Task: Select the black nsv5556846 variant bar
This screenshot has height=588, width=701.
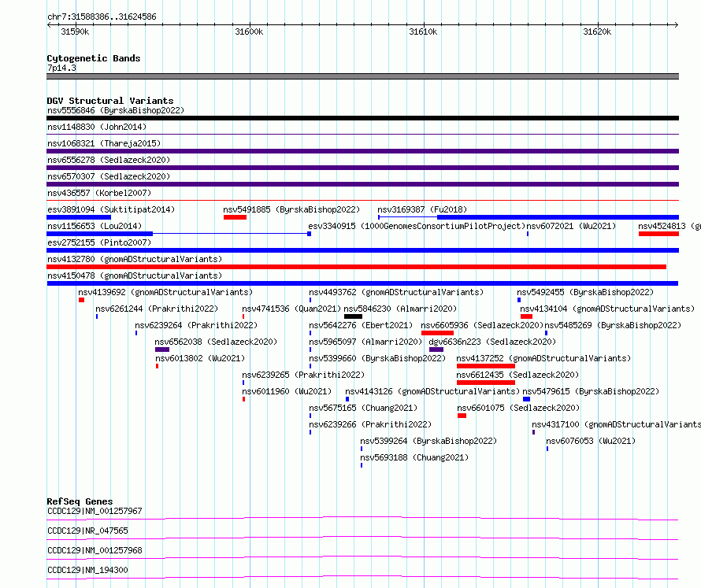Action: pyautogui.click(x=362, y=118)
